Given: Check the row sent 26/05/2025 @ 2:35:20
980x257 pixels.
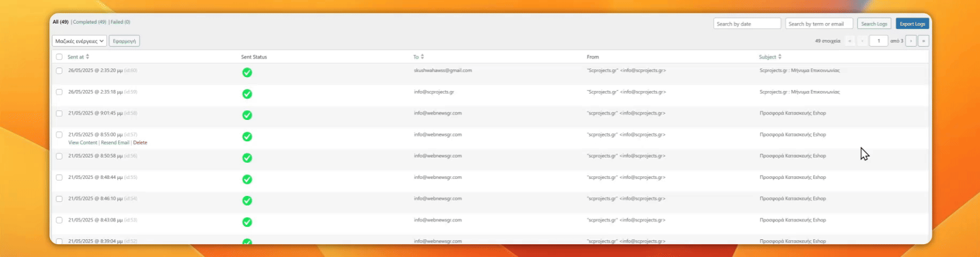Looking at the screenshot, I should (59, 71).
